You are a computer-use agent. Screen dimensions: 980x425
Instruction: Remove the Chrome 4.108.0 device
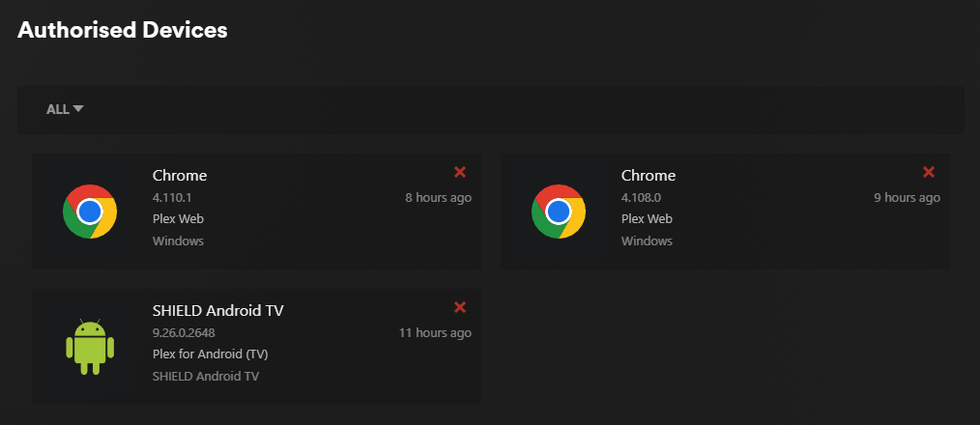(929, 172)
